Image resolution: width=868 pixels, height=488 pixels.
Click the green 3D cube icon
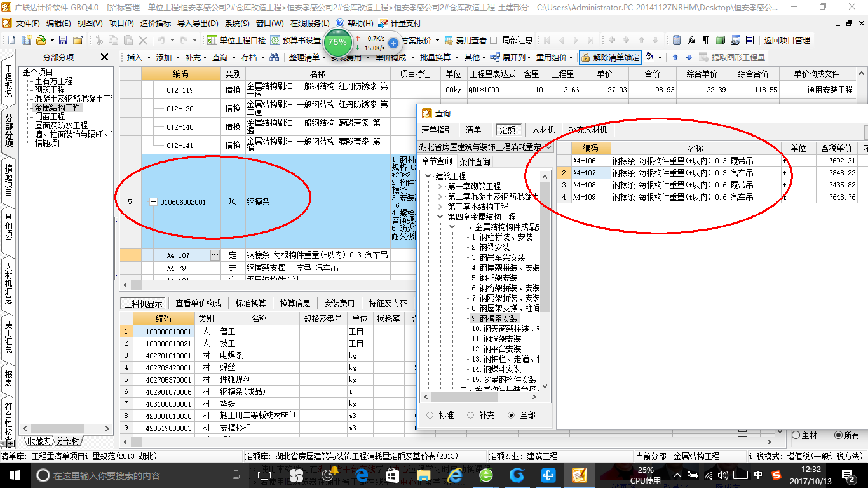pyautogui.click(x=720, y=40)
